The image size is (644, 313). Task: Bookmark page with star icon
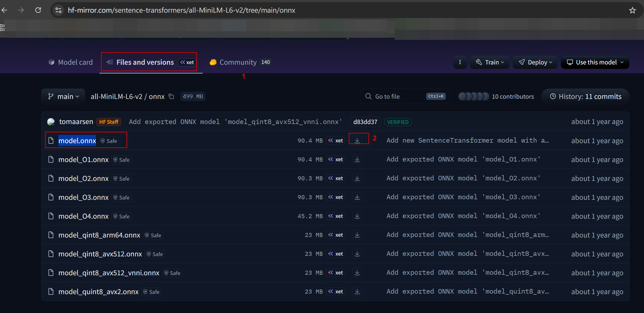[x=632, y=10]
